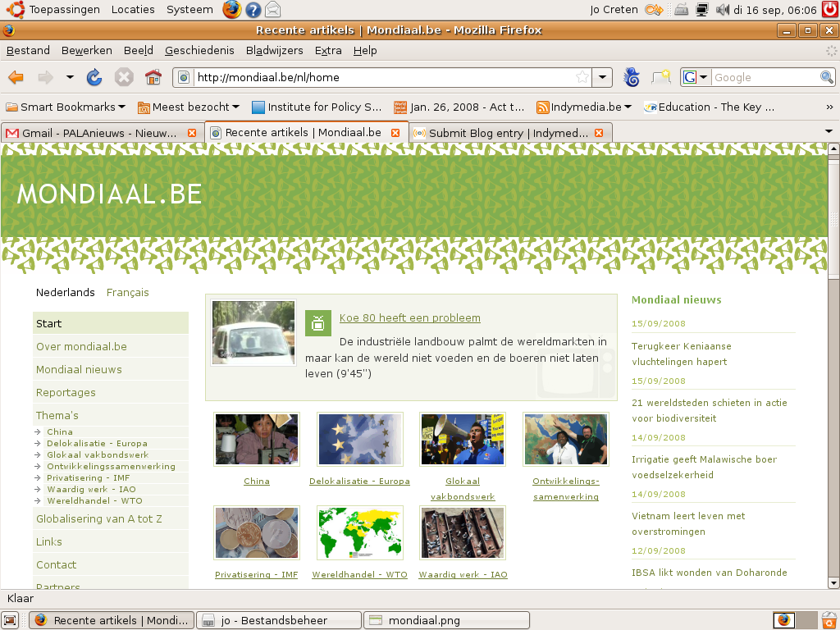Open the Koe 80 heeft een probleem article
The width and height of the screenshot is (840, 630).
click(x=410, y=317)
